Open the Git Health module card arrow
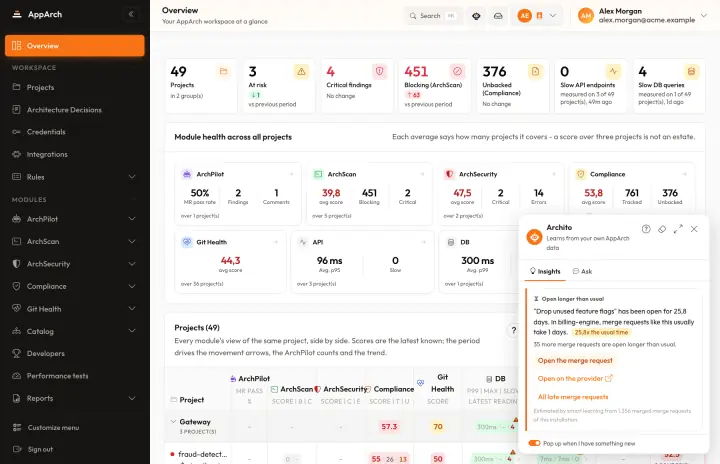 [276, 242]
